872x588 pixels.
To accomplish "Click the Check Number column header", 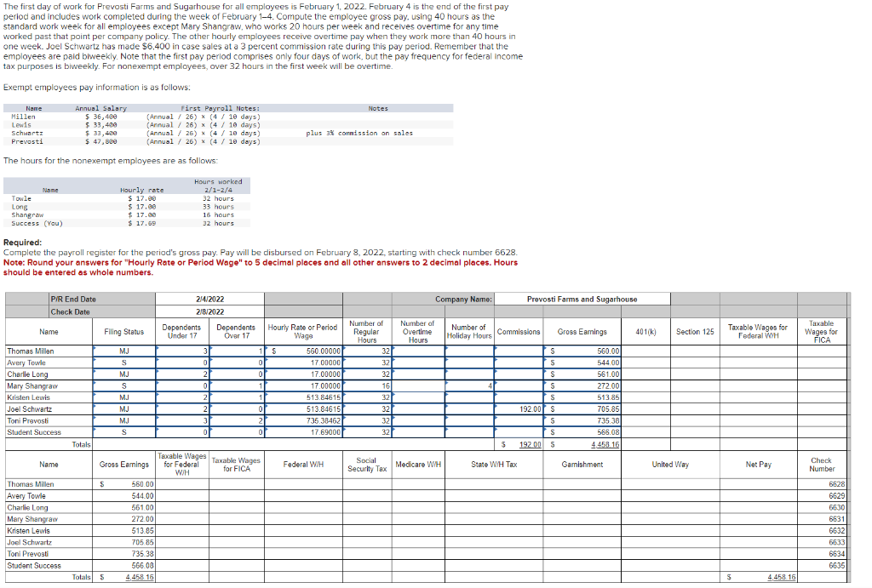I will (x=822, y=465).
